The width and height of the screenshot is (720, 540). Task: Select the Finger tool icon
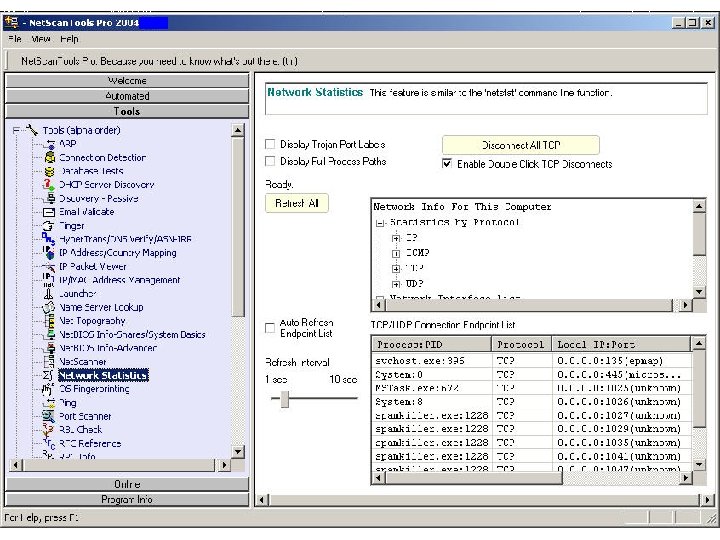[x=47, y=226]
